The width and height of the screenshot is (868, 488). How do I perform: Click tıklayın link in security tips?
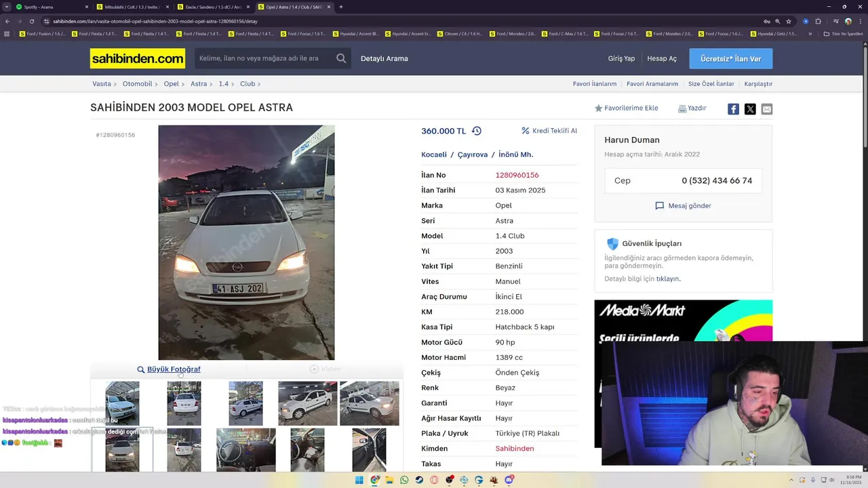[667, 279]
